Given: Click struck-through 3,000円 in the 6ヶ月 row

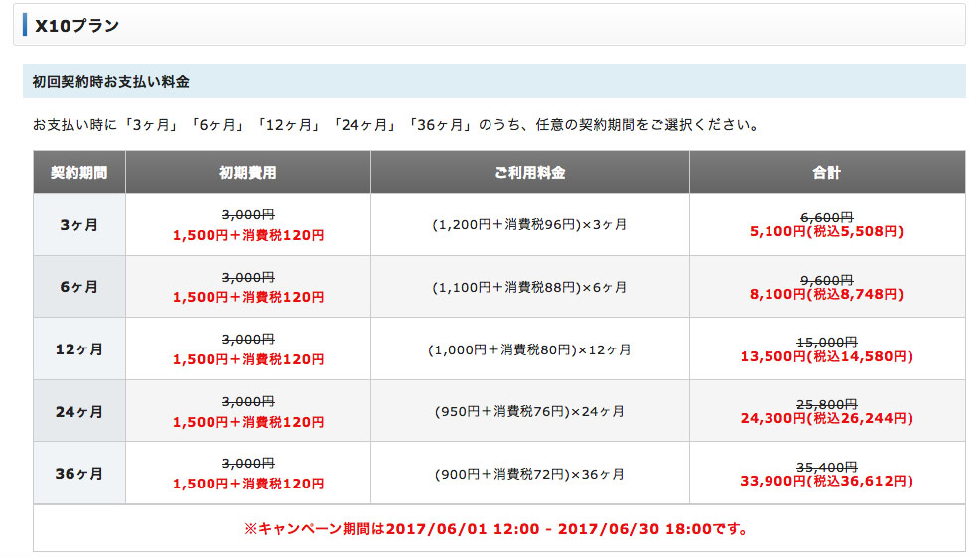Looking at the screenshot, I should coord(248,277).
